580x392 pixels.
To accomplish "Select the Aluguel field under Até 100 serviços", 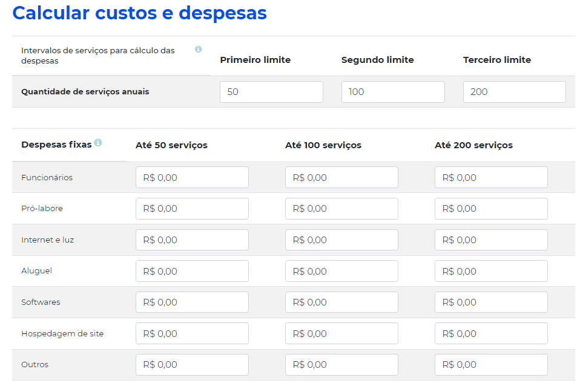I will 341,270.
